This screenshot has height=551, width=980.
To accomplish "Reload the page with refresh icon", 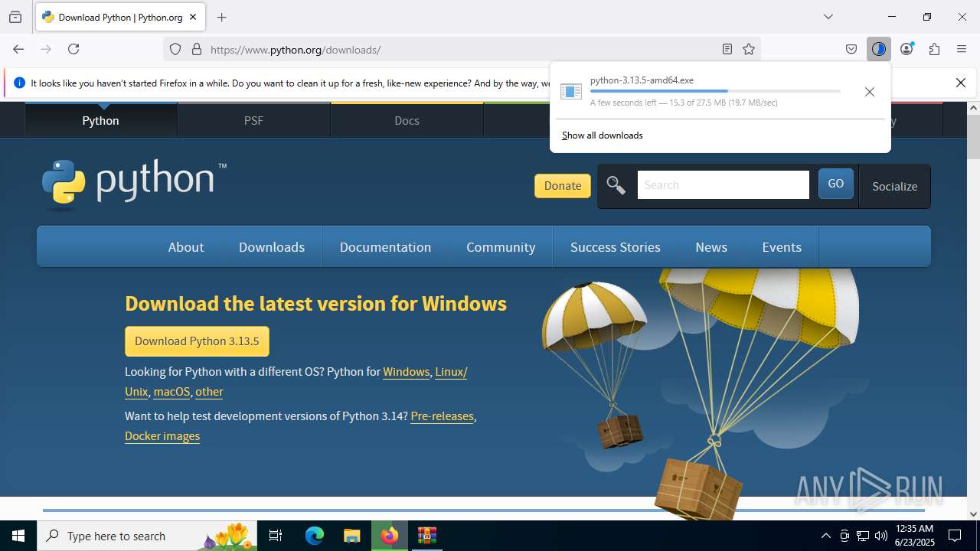I will coord(73,49).
